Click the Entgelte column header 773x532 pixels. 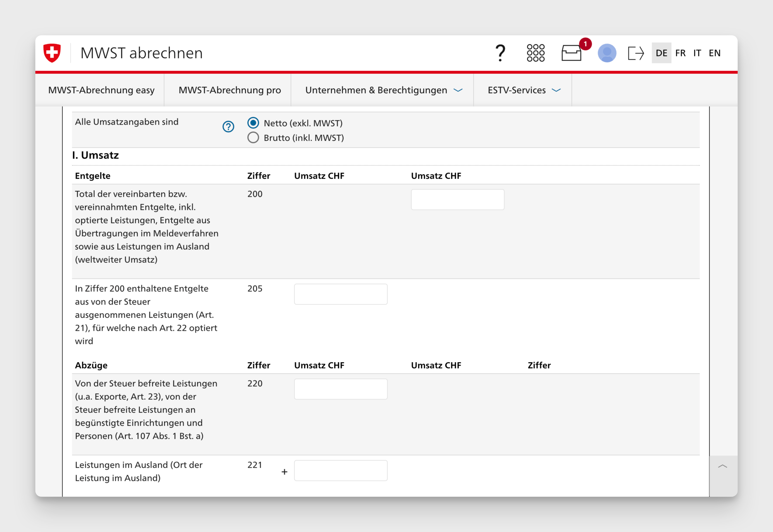pyautogui.click(x=93, y=176)
